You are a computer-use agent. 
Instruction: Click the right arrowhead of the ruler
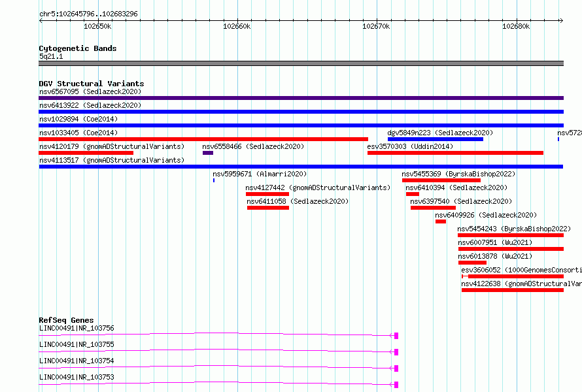(x=561, y=20)
